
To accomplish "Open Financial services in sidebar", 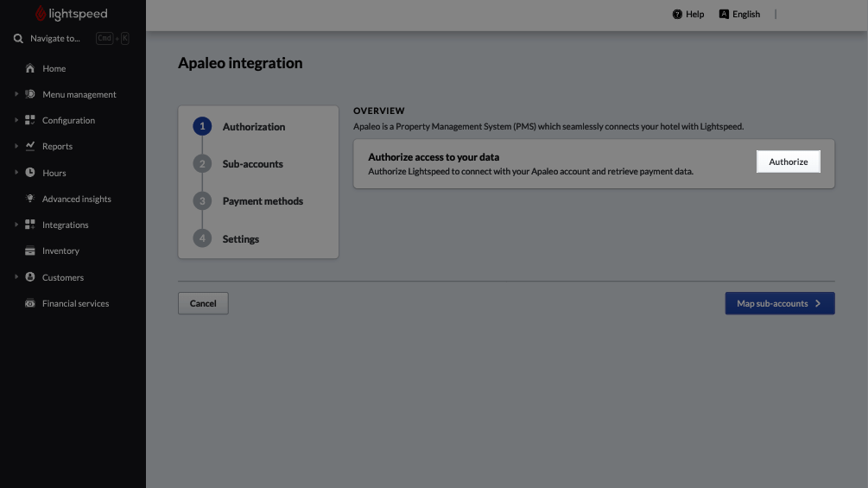I will click(75, 304).
